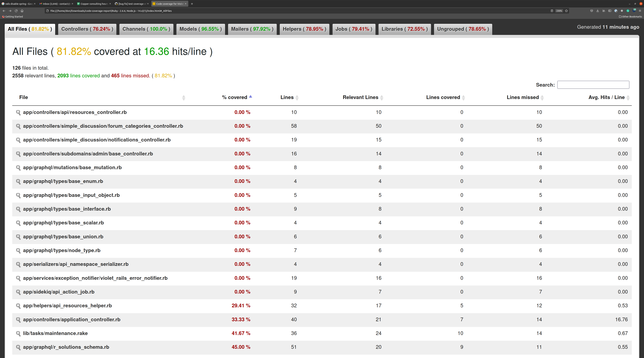
Task: Switch to the Controllers coverage tab
Action: click(x=87, y=29)
